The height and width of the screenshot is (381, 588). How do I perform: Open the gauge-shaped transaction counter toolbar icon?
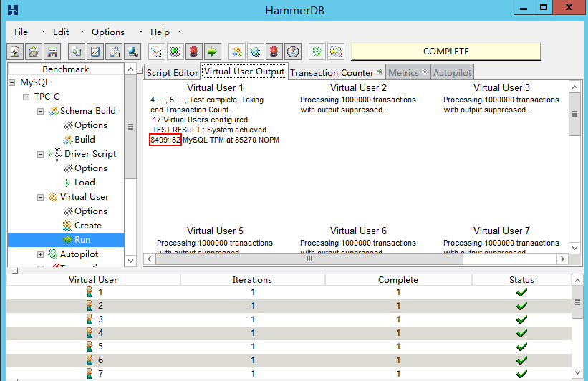293,52
